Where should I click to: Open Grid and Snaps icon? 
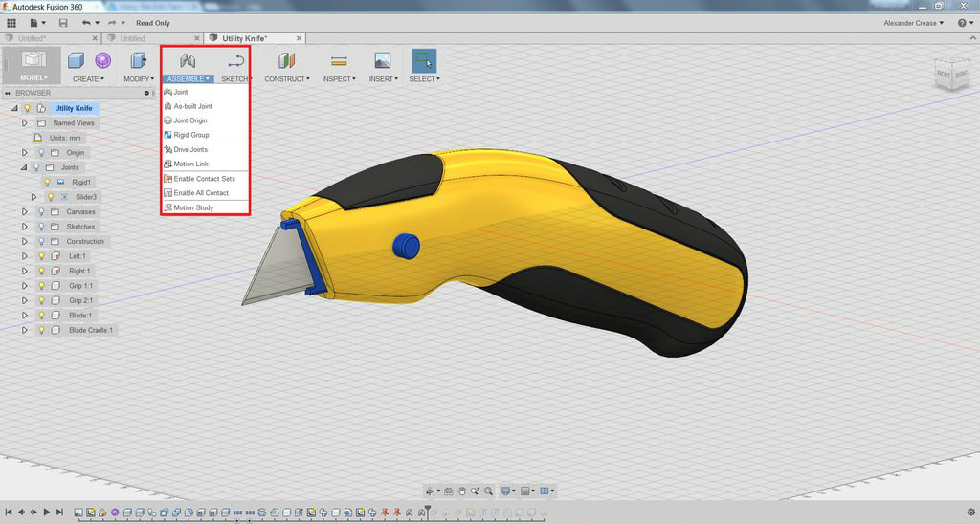pos(525,491)
